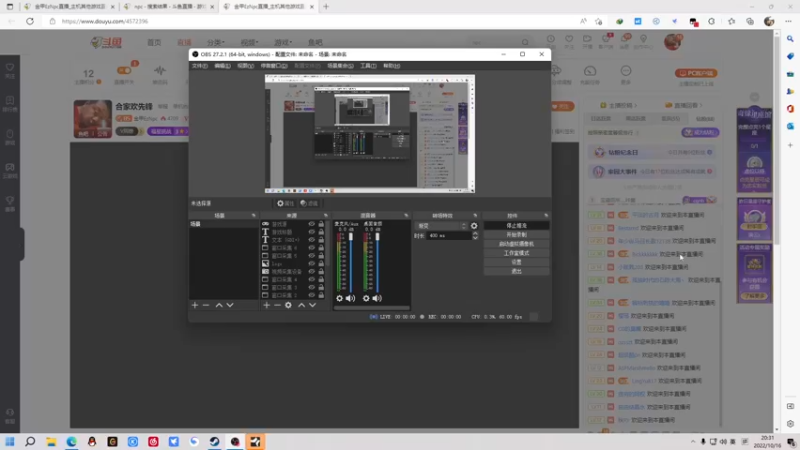
Task: Pop out the 转场特效 dock panel
Action: click(475, 216)
